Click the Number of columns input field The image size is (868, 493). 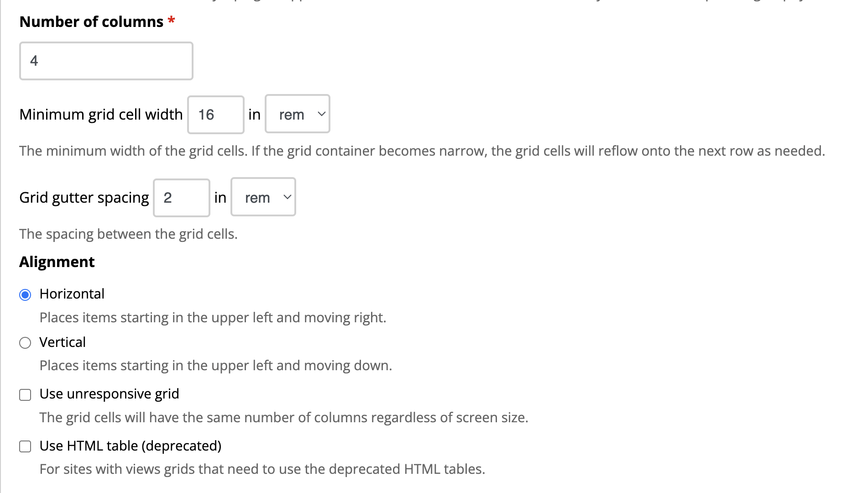coord(106,61)
